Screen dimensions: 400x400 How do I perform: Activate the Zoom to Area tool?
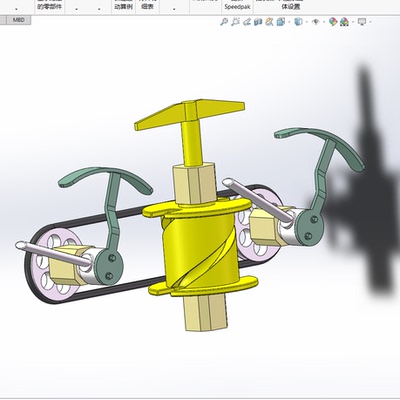tap(236, 22)
